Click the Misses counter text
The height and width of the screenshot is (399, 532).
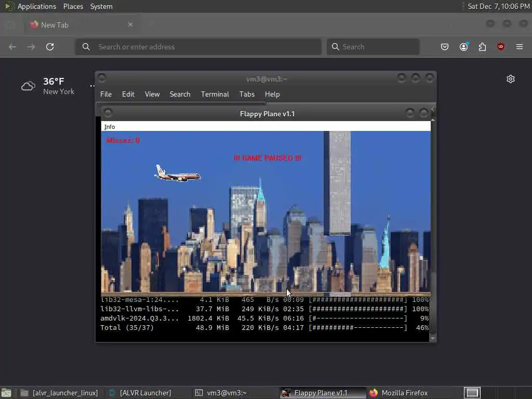pyautogui.click(x=123, y=140)
